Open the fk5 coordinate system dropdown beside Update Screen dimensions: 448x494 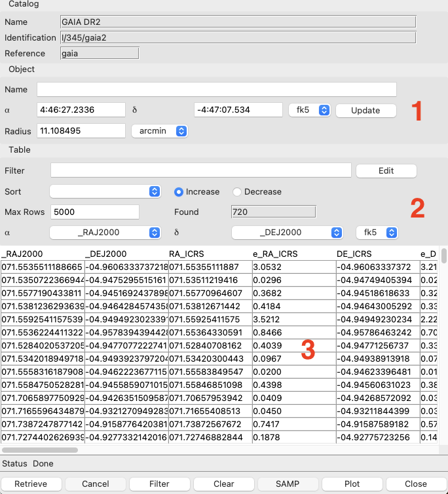(309, 110)
